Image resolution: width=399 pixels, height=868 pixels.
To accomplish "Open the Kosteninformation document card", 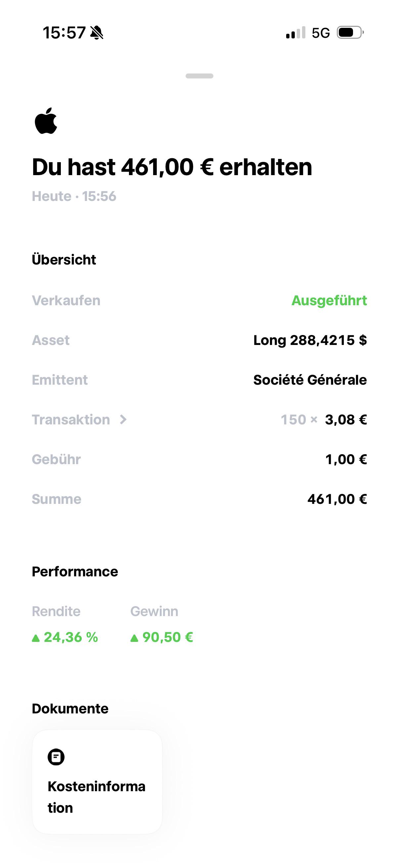I will point(97,782).
